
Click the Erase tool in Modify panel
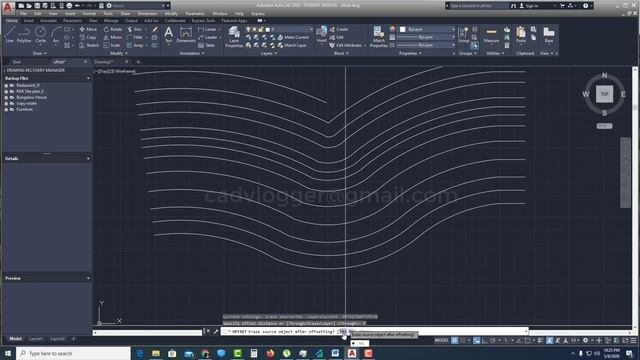(x=155, y=29)
